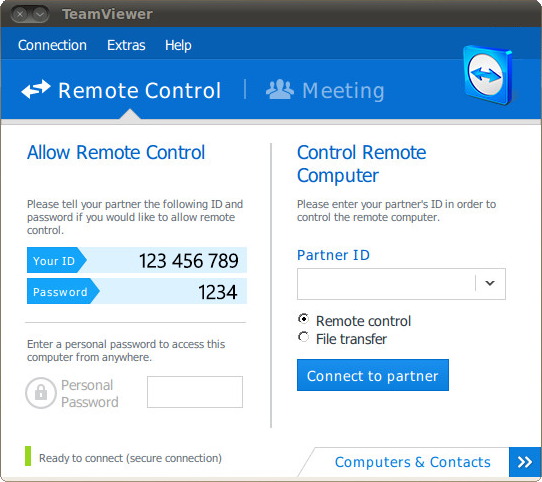Focus the Personal Password input box
This screenshot has width=542, height=482.
[x=195, y=392]
